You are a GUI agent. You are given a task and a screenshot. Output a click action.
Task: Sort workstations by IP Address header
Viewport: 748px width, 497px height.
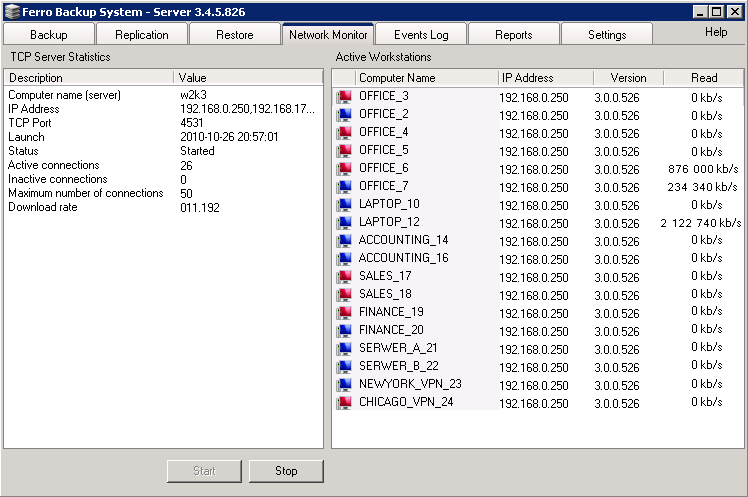(x=546, y=78)
